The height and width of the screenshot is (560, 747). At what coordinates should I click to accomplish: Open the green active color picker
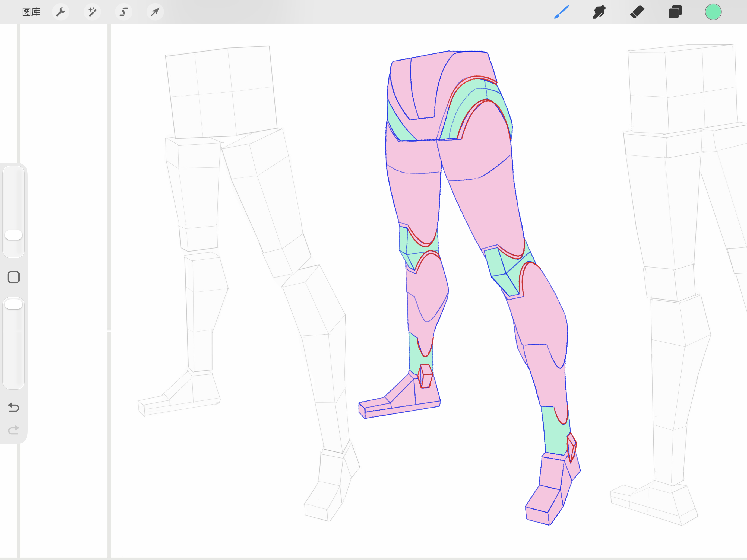point(713,12)
